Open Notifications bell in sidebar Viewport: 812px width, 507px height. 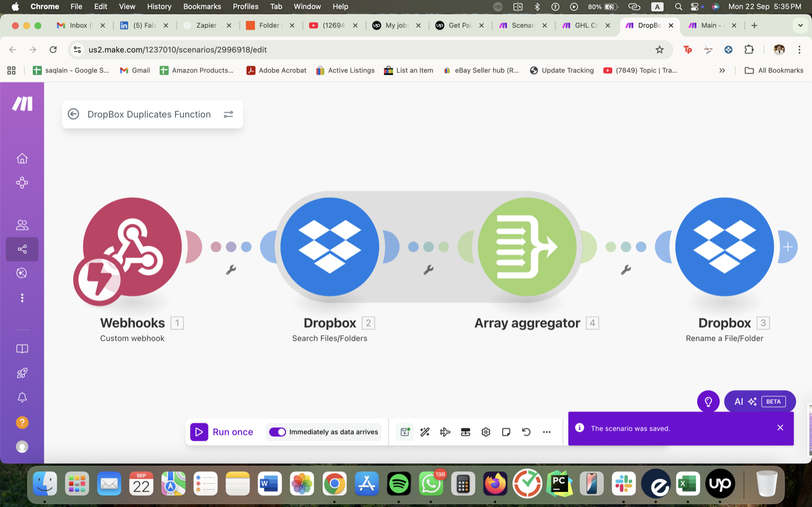(x=22, y=398)
